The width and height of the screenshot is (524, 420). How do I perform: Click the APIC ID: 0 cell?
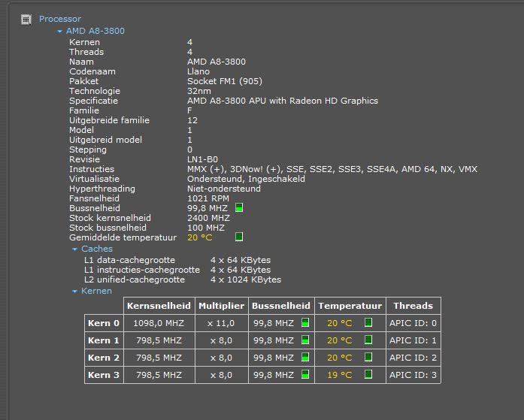pyautogui.click(x=413, y=323)
